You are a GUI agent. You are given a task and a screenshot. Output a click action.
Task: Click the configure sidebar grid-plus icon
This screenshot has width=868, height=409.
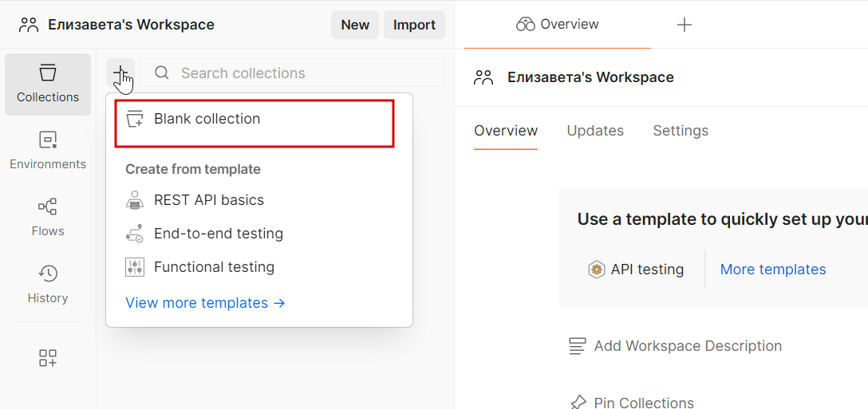48,358
